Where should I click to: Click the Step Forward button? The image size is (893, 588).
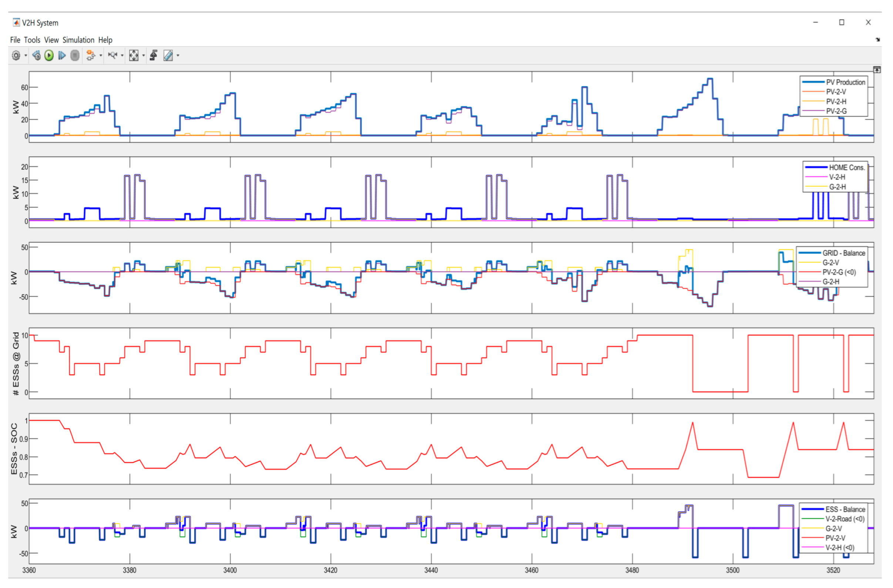coord(62,55)
